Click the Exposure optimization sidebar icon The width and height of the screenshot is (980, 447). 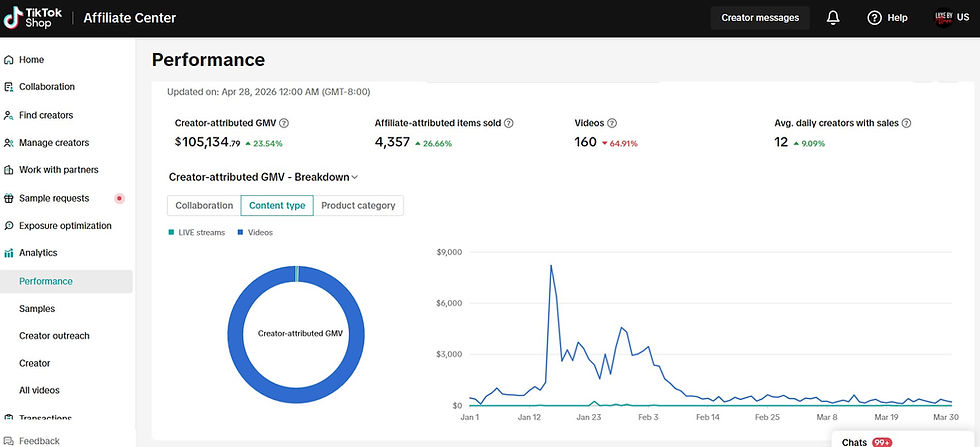(x=8, y=226)
